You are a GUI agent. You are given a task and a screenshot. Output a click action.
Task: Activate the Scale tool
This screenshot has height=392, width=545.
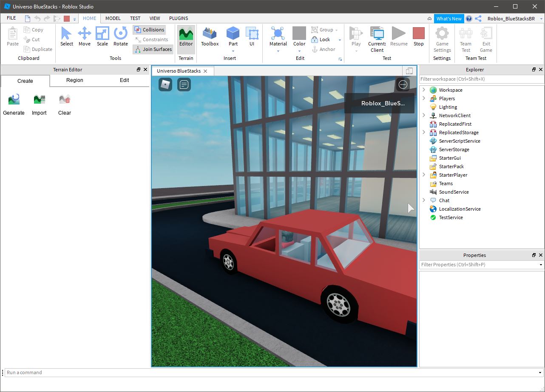pos(102,37)
